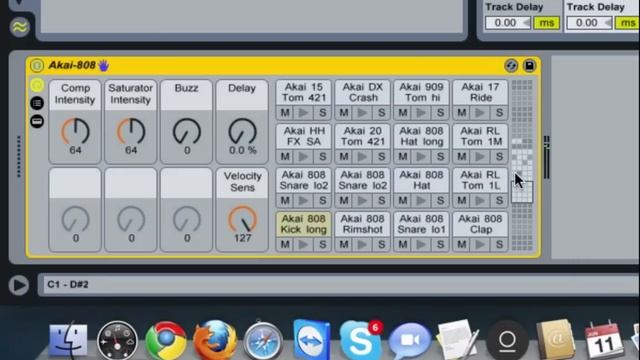Click the hand icon next to Akai-808
Image resolution: width=640 pixels, height=360 pixels.
point(104,65)
